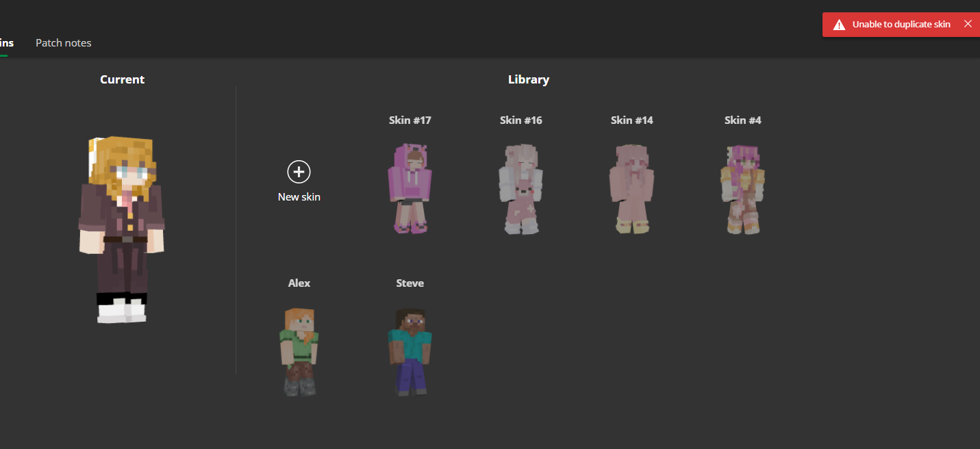Click the Library heading
This screenshot has width=980, height=449.
529,79
